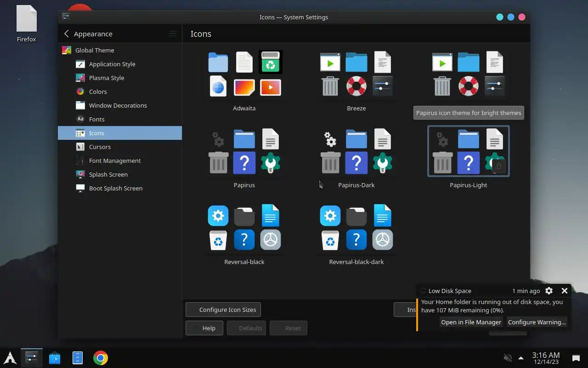Viewport: 588px width, 368px height.
Task: Click System Settings taskbar icon
Action: pos(32,358)
